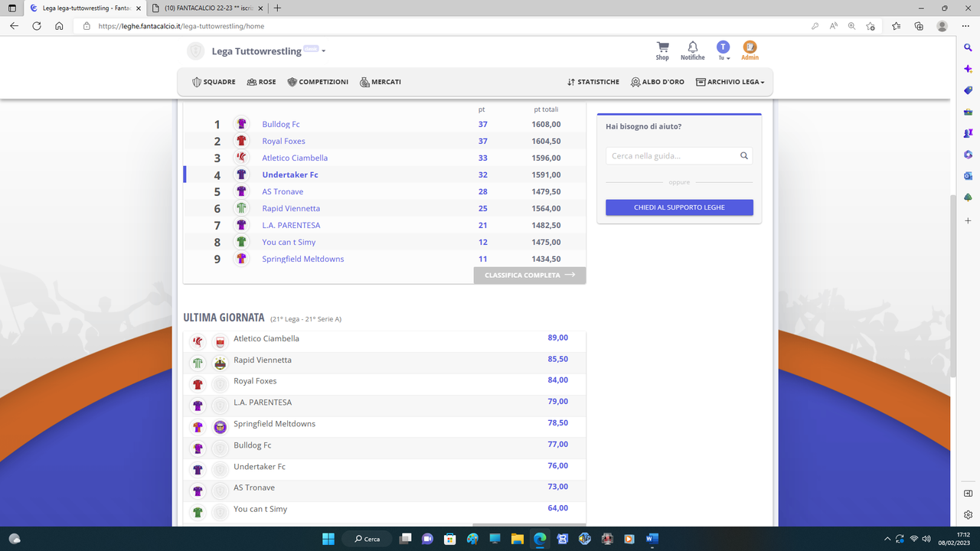This screenshot has height=551, width=980.
Task: Click the magnifier icon in the guide search
Action: click(x=743, y=155)
